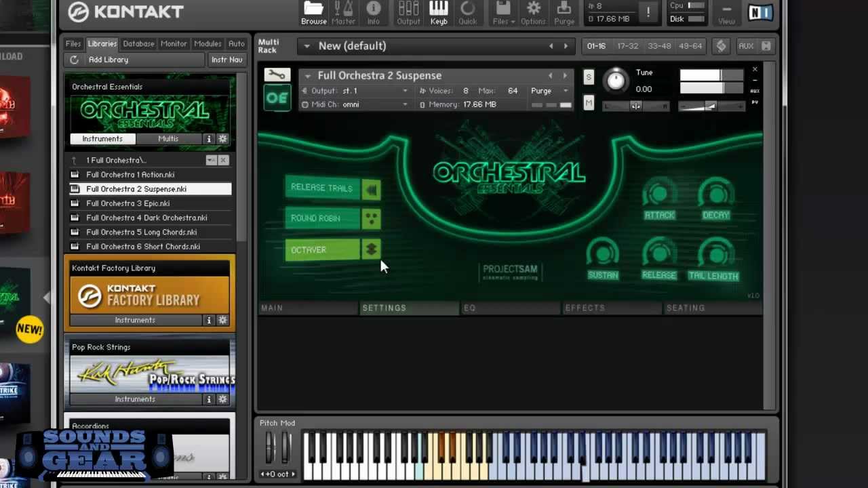The image size is (868, 488).
Task: Click the instrument pan slider
Action: [635, 106]
